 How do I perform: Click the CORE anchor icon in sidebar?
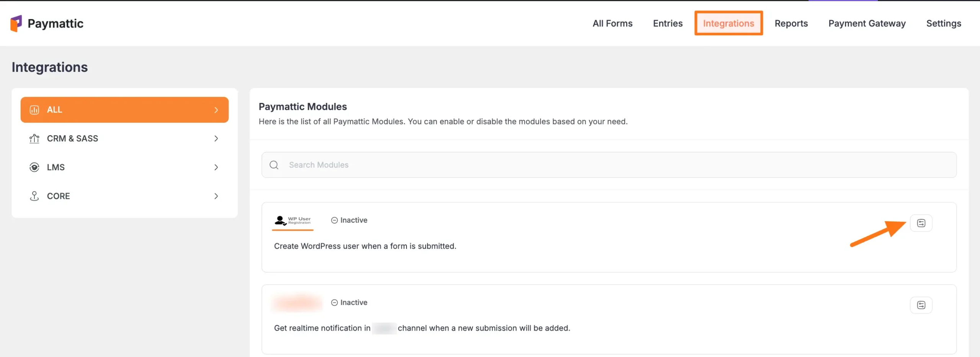click(34, 196)
